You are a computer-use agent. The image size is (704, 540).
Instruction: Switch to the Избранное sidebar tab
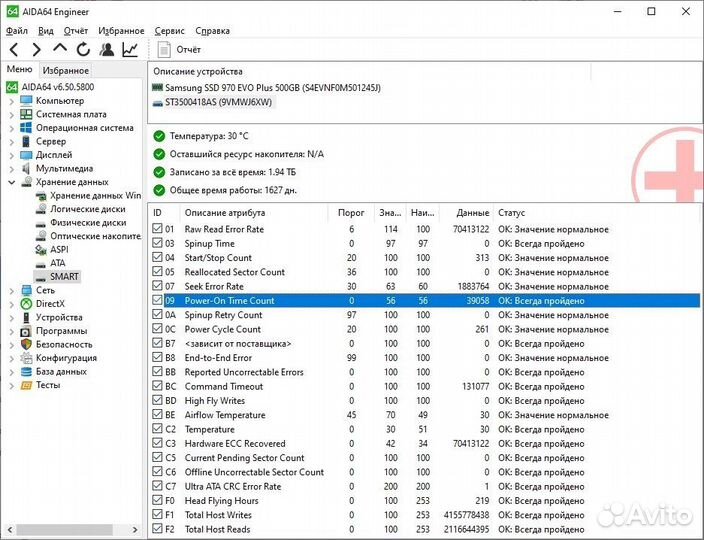coord(66,70)
